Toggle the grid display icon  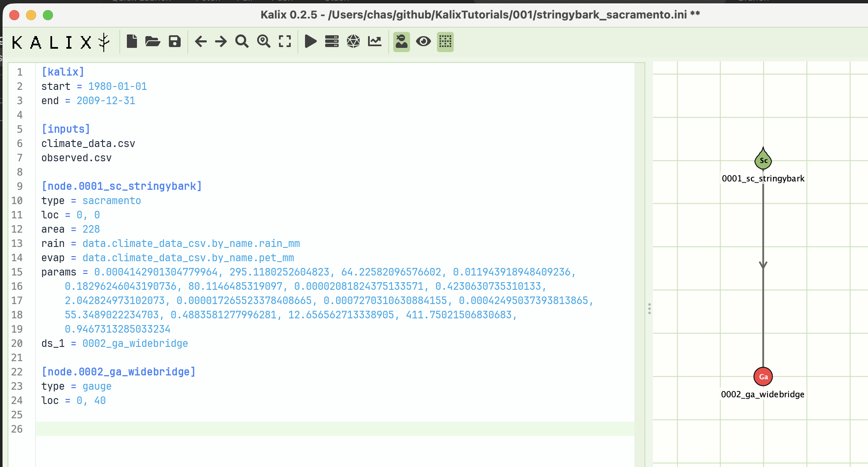pyautogui.click(x=445, y=42)
